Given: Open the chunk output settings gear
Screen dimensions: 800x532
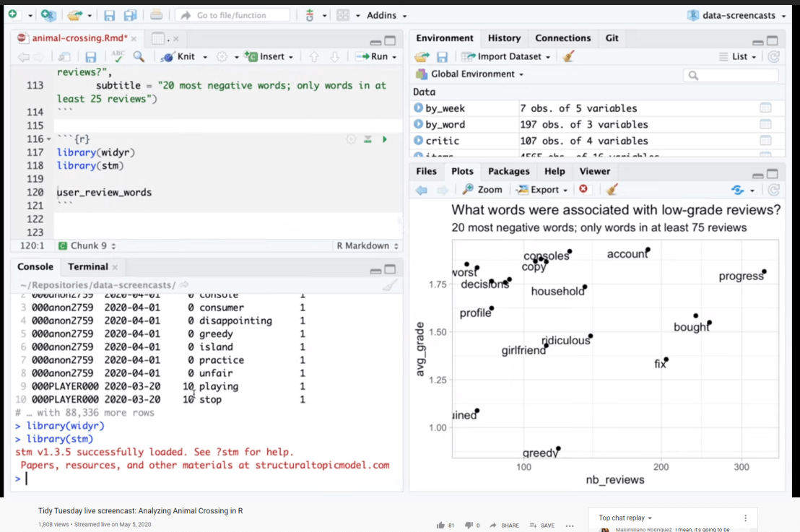Looking at the screenshot, I should coord(351,139).
